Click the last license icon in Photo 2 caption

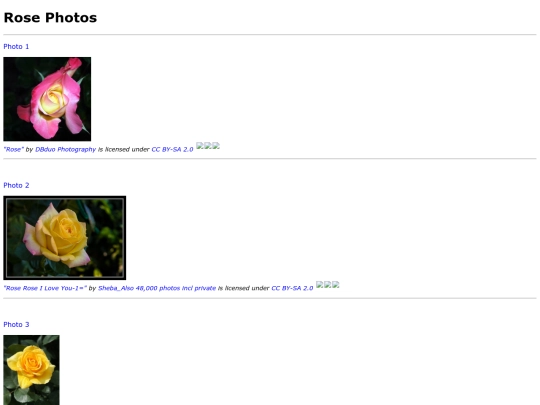[x=336, y=284]
